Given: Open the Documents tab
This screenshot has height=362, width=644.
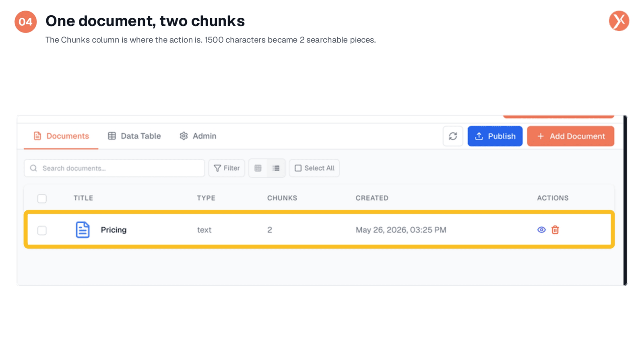Looking at the screenshot, I should [x=61, y=136].
